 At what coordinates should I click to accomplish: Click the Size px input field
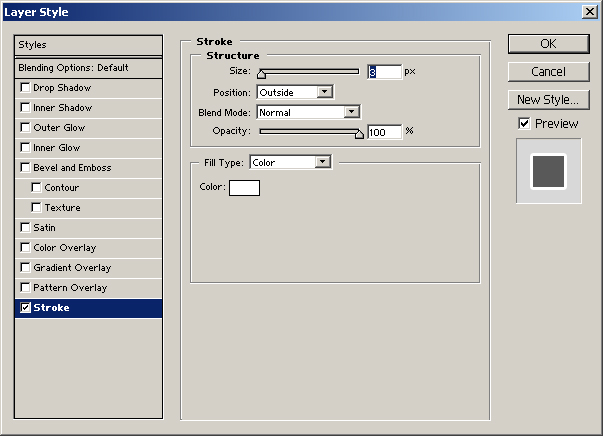click(x=385, y=72)
